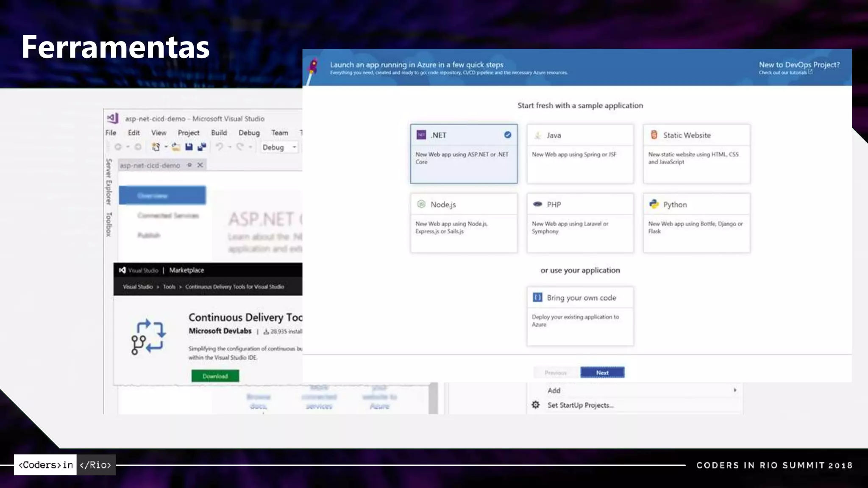Viewport: 868px width, 488px height.
Task: Click the Save All toolbar icon
Action: pos(202,147)
